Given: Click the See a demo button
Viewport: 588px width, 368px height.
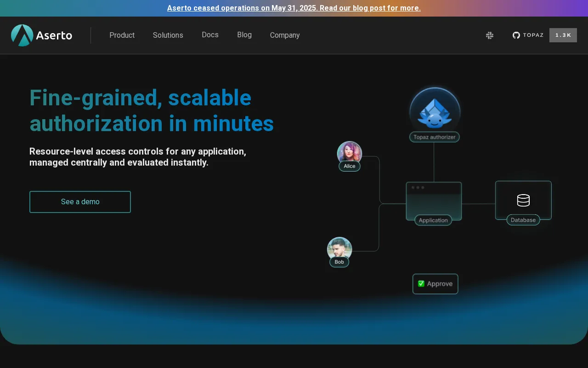Looking at the screenshot, I should [x=80, y=202].
